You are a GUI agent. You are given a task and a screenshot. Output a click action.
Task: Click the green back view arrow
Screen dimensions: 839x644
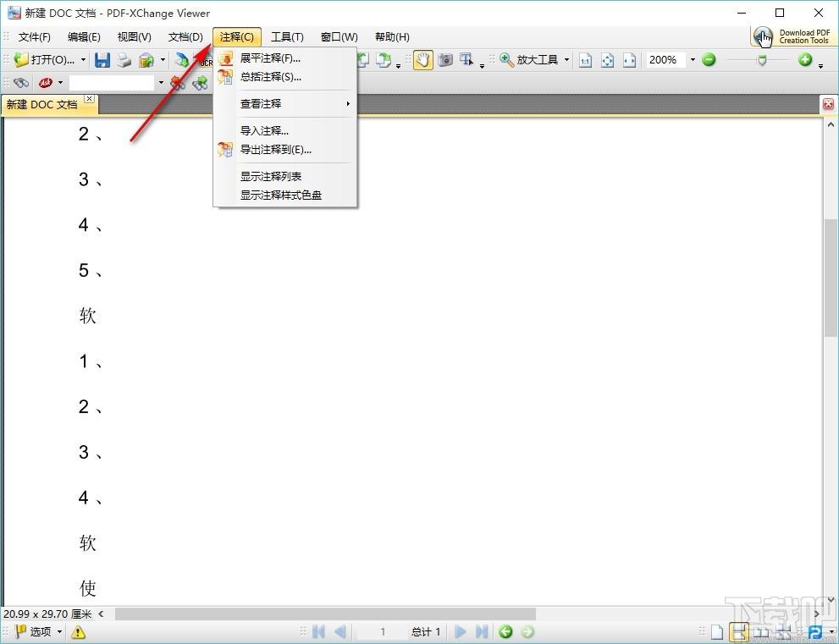pyautogui.click(x=505, y=631)
